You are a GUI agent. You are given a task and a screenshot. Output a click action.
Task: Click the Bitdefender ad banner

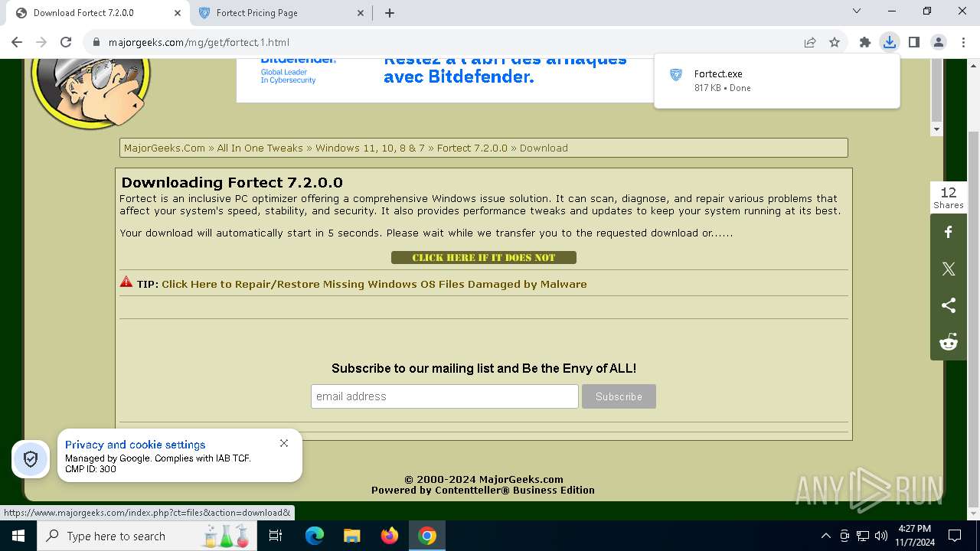tap(445, 80)
